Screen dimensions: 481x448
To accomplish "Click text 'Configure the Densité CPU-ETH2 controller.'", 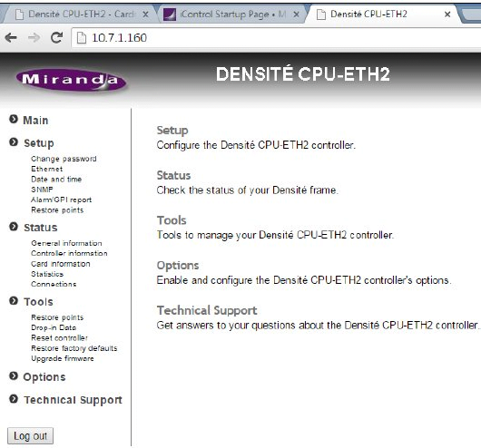I will 256,145.
